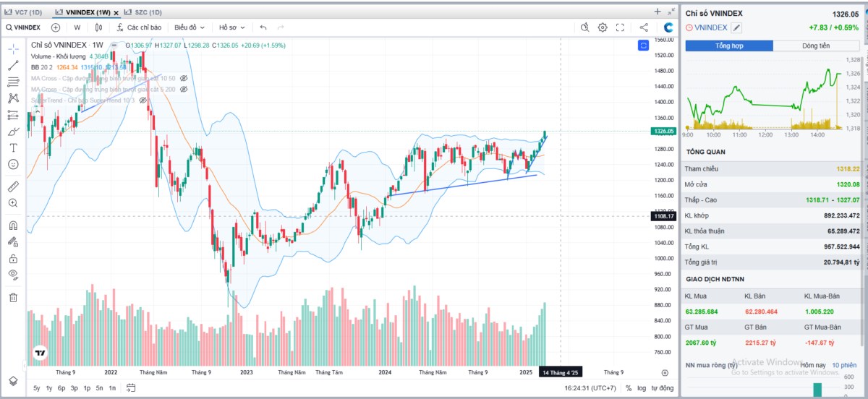The width and height of the screenshot is (868, 399).
Task: Open symbol search for VNINDEX
Action: tap(22, 27)
